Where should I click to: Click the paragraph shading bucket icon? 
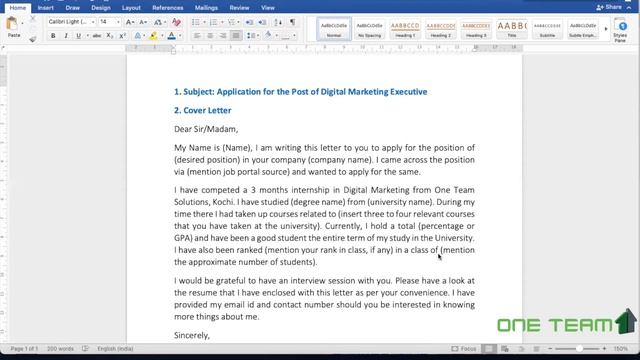pos(268,36)
